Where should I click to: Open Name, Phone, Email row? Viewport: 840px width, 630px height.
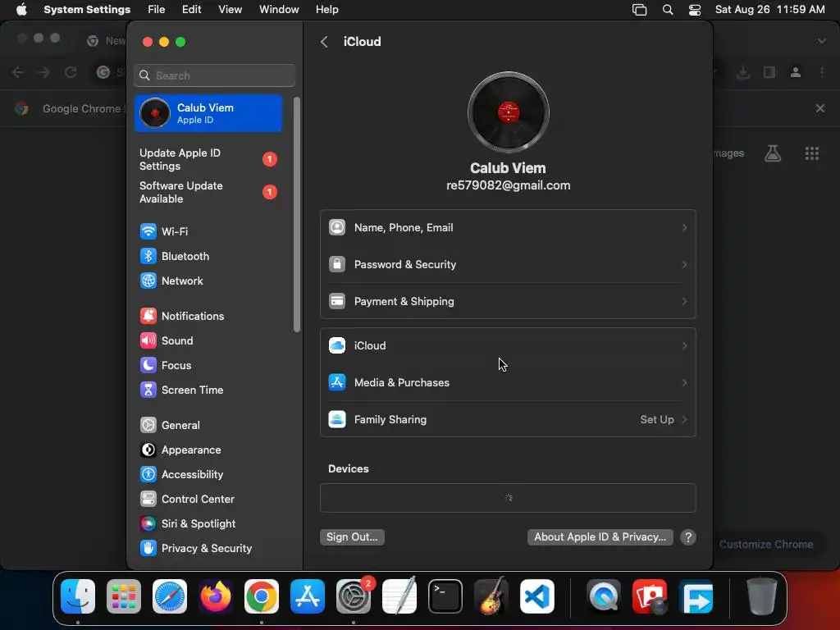point(508,228)
